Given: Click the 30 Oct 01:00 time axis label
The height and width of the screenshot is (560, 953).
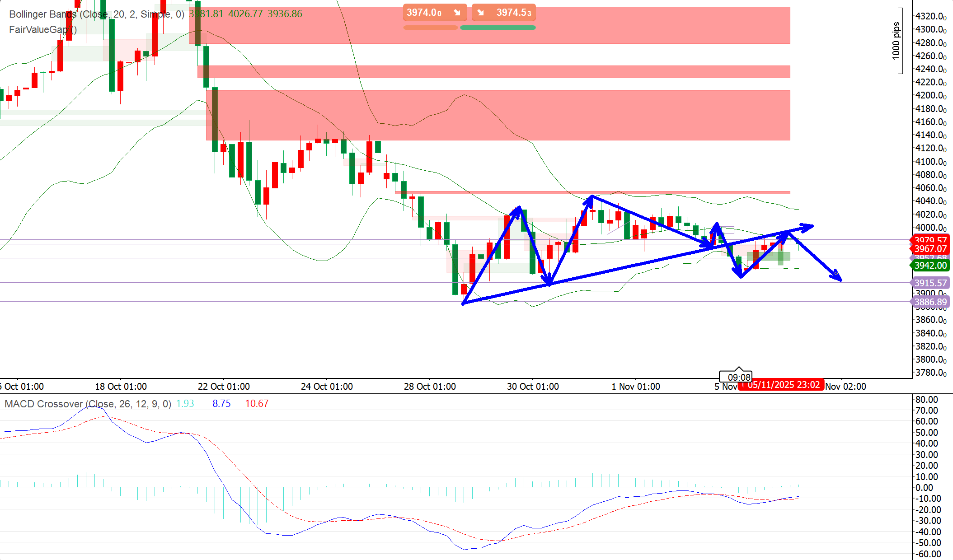Looking at the screenshot, I should (x=533, y=387).
